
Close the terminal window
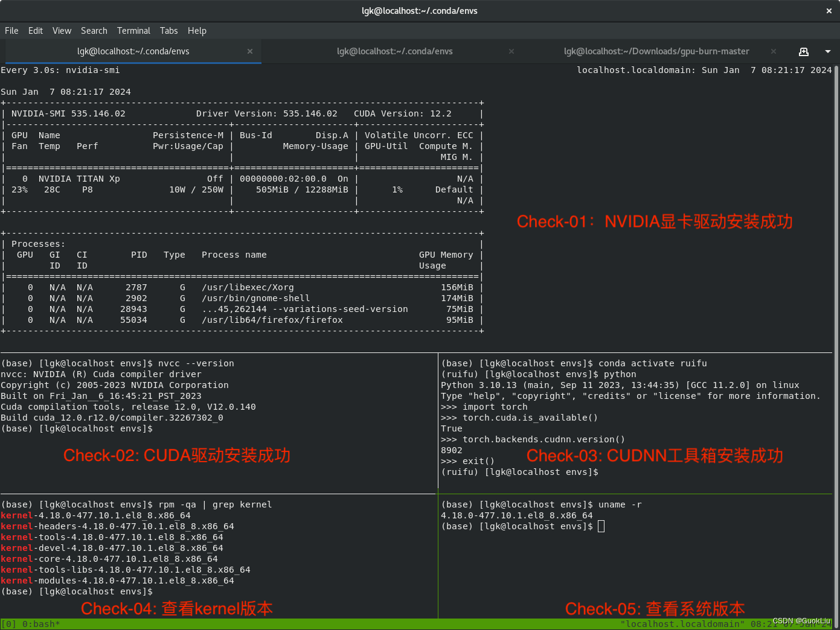(x=829, y=11)
